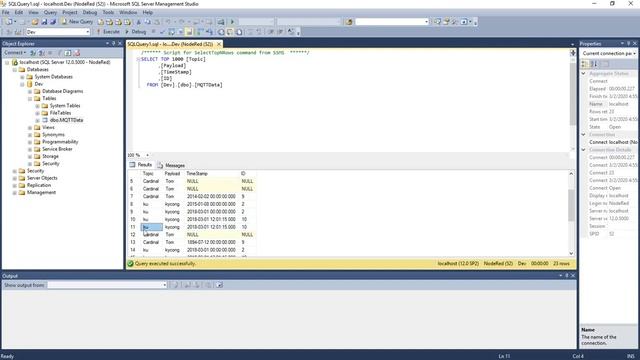Open the File menu
This screenshot has width=640, height=360.
[6, 12]
